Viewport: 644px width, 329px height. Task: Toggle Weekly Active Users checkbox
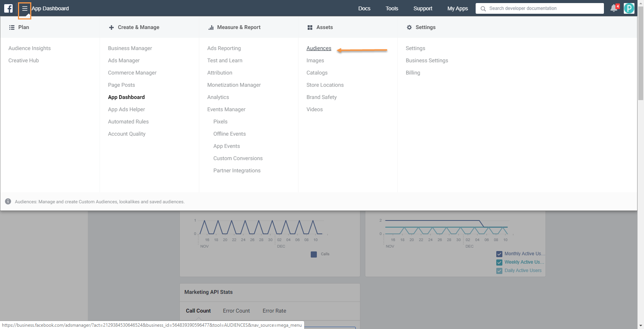499,263
